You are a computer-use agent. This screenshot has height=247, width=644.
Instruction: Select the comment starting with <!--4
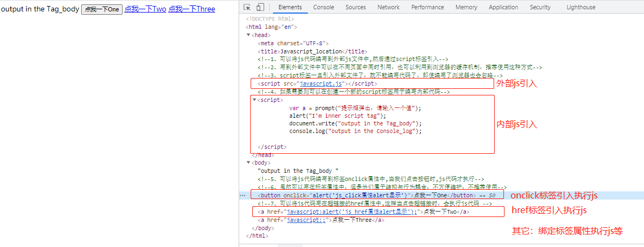354,92
